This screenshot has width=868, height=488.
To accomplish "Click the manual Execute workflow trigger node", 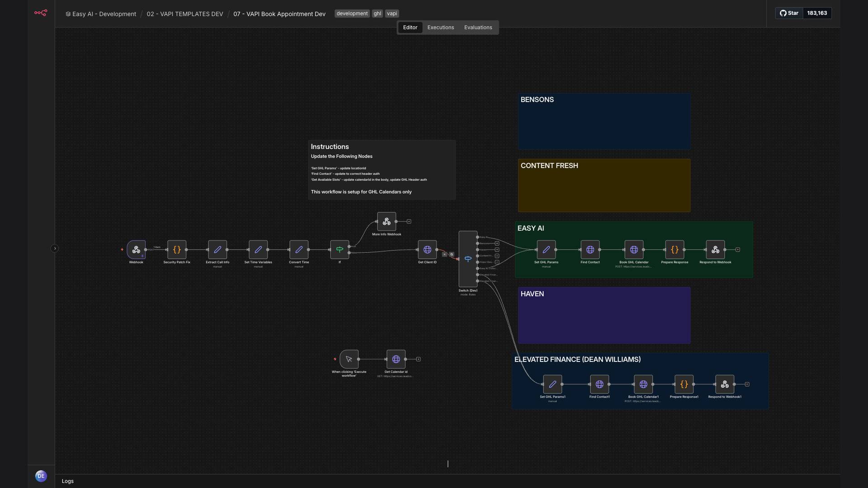I will pos(349,359).
